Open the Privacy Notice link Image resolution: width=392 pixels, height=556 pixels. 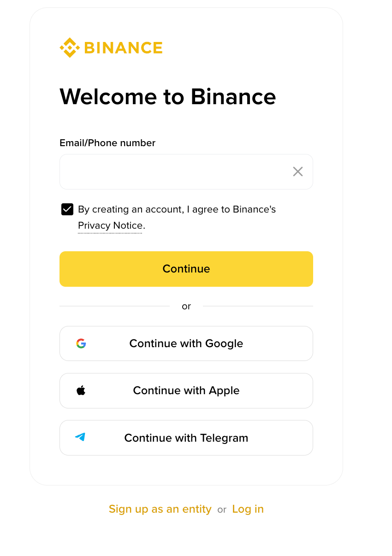(110, 225)
